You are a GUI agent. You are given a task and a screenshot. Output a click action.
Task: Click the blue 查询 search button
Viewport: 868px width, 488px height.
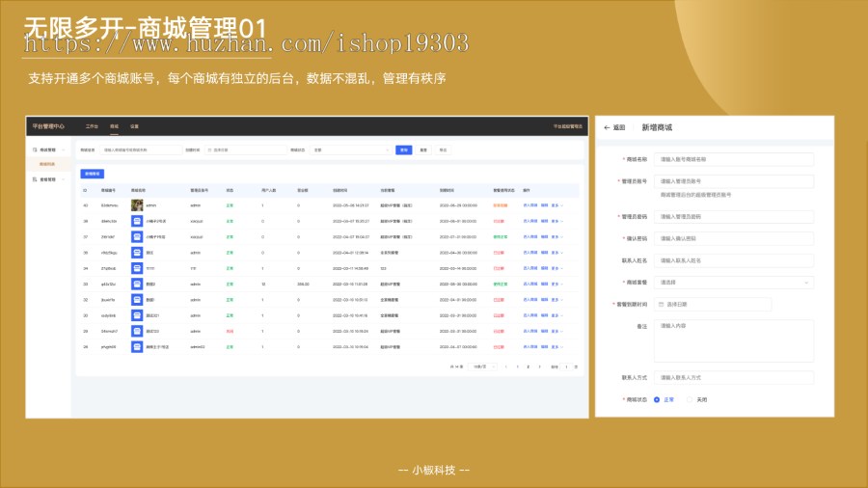coord(403,149)
